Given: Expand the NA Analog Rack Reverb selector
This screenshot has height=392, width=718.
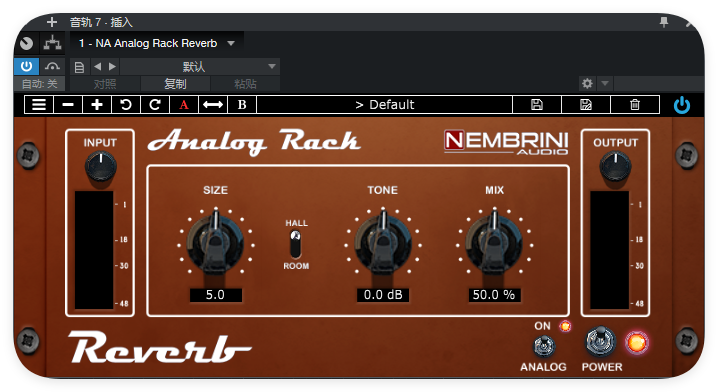Looking at the screenshot, I should point(157,43).
